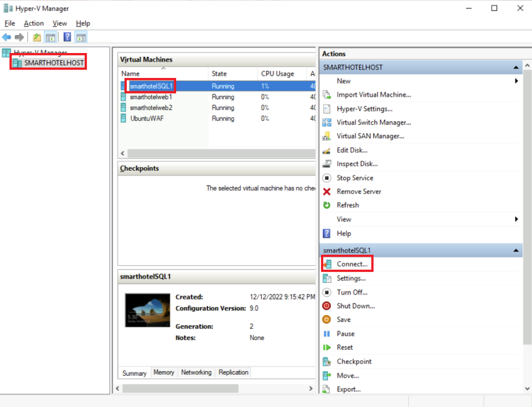Click Shut Down... action label

(355, 306)
